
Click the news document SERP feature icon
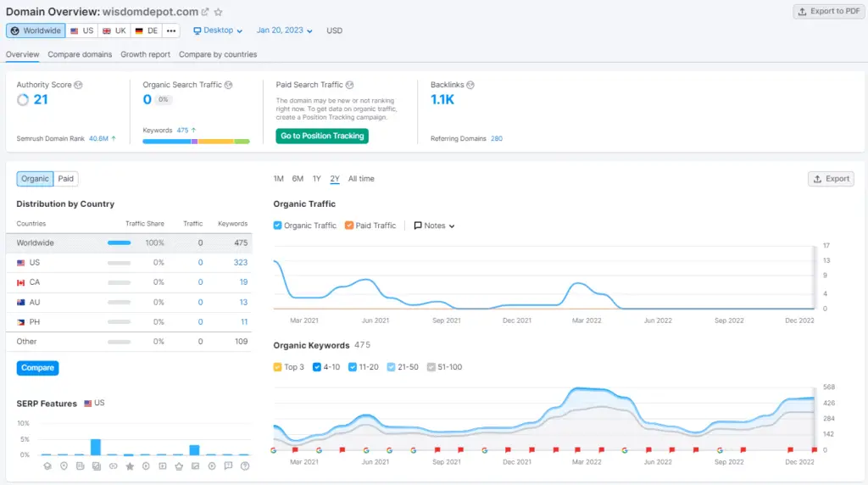point(81,466)
